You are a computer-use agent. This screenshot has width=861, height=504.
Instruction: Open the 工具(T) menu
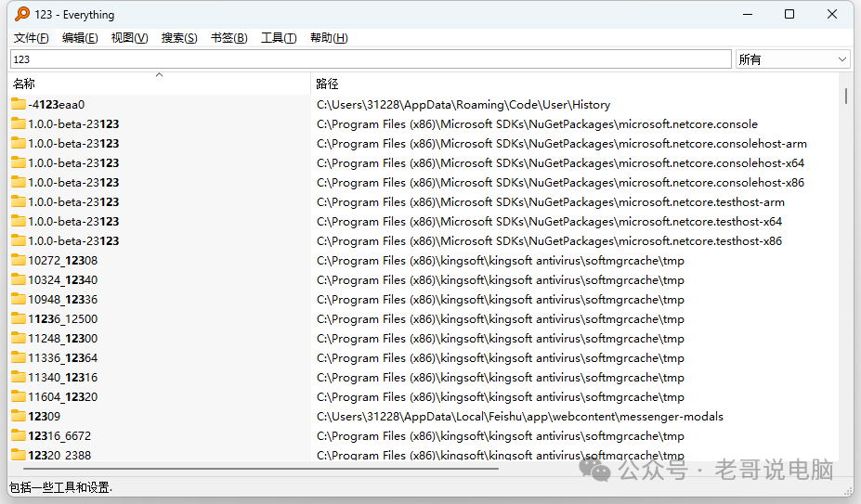pos(279,38)
